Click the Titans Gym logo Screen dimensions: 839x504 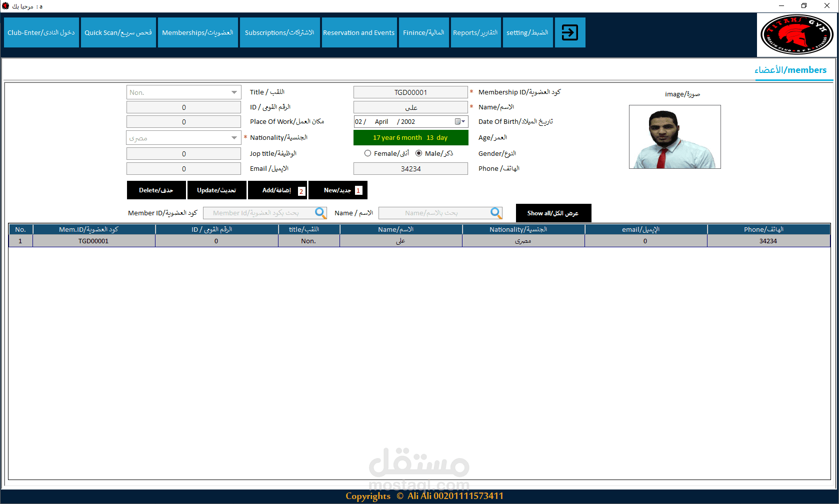(x=796, y=34)
